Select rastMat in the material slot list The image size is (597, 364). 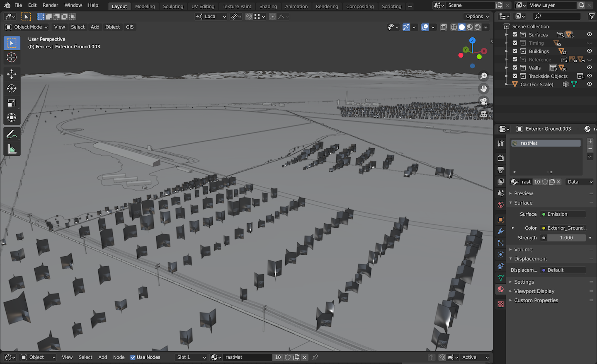point(546,143)
